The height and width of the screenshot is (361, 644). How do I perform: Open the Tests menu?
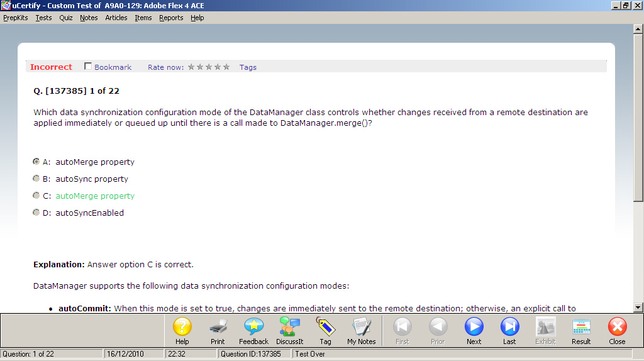pyautogui.click(x=43, y=18)
